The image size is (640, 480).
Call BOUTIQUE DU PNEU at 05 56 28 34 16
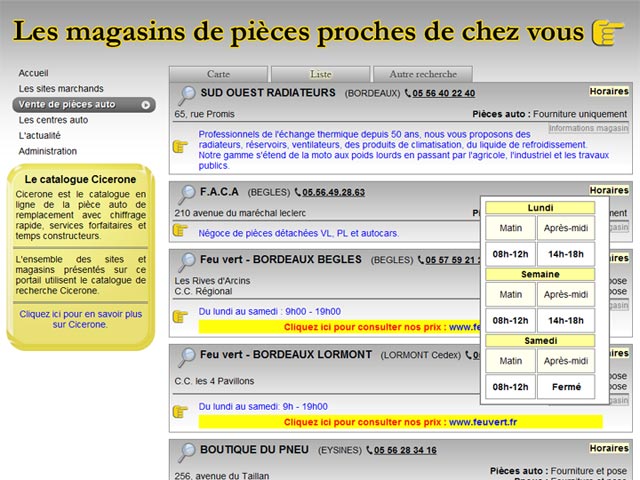(405, 450)
